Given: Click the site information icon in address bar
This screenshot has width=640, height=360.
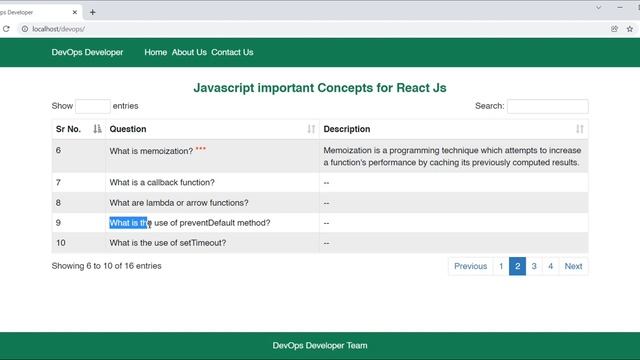Looking at the screenshot, I should tap(25, 29).
